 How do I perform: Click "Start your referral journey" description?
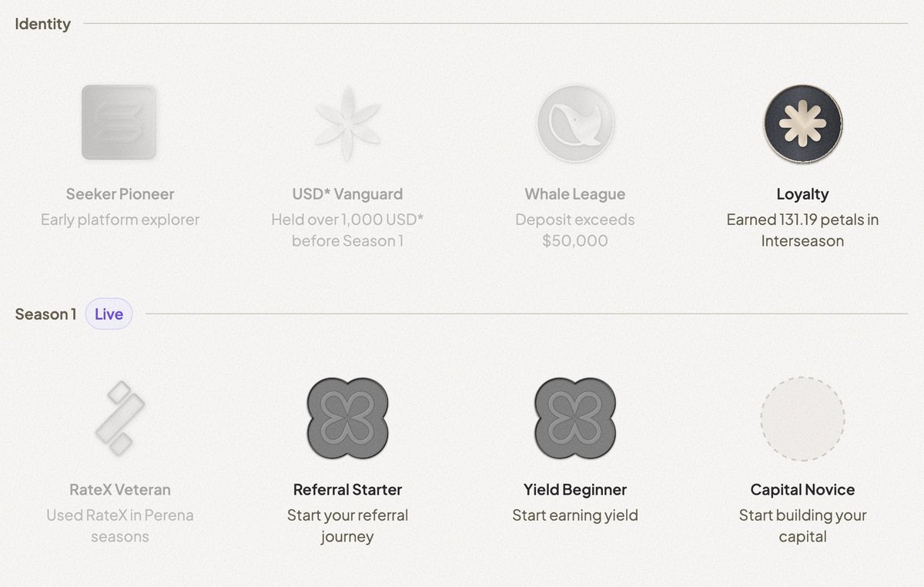click(347, 525)
